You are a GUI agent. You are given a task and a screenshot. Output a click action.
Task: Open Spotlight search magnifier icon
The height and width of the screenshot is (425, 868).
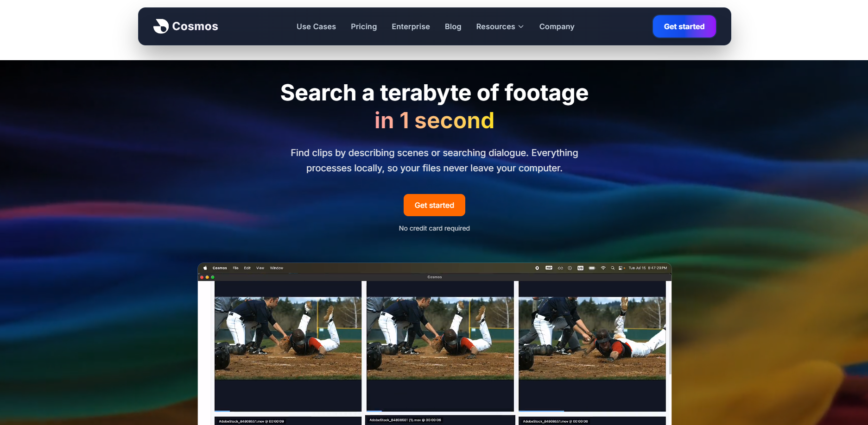tap(613, 268)
